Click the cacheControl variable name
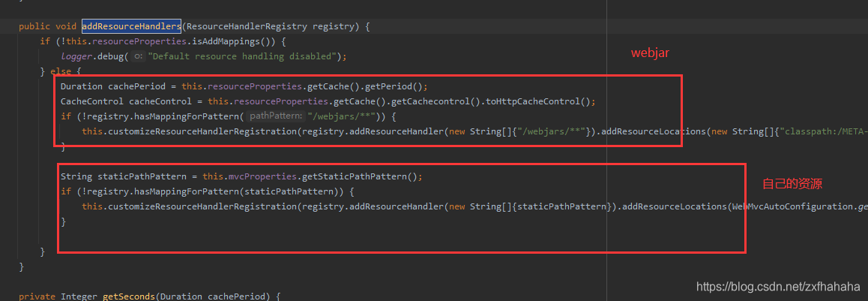 point(160,101)
